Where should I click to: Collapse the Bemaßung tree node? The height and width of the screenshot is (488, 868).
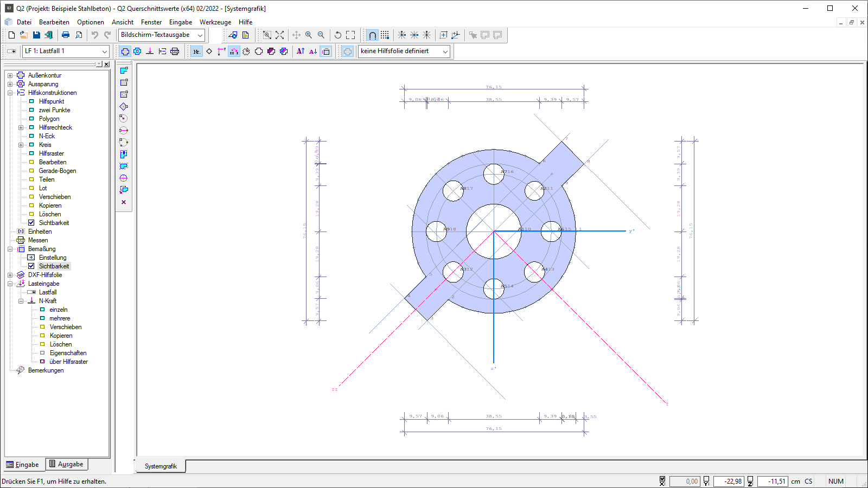coord(10,249)
